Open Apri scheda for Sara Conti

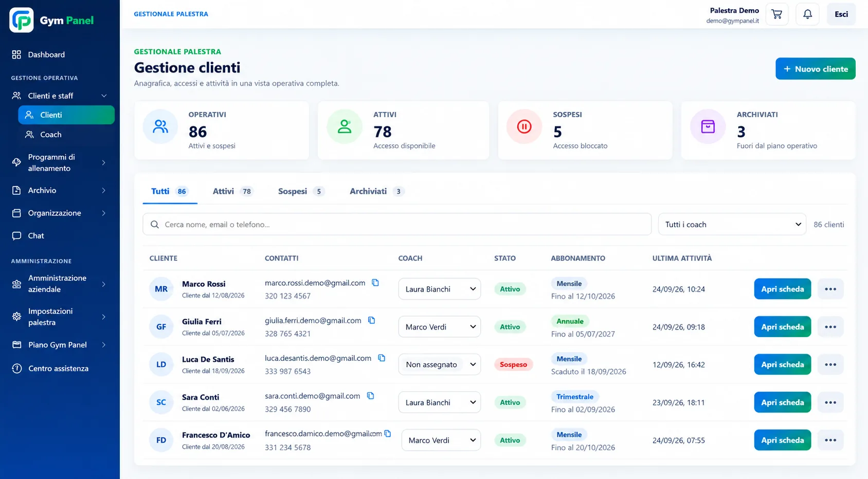782,402
